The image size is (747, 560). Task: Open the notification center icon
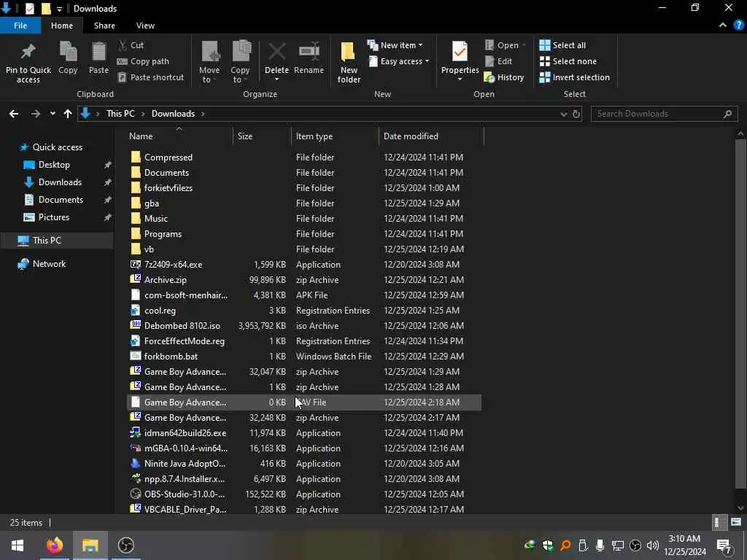pos(724,545)
